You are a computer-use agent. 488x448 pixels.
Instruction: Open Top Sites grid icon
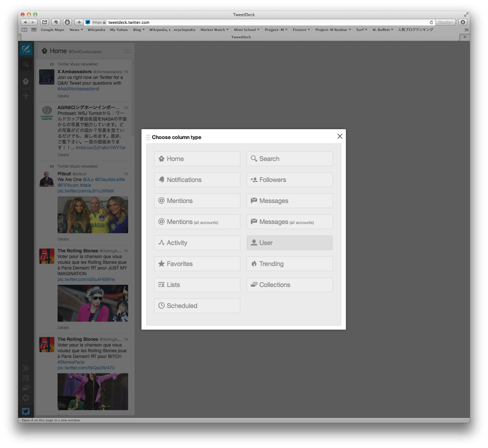coord(34,30)
